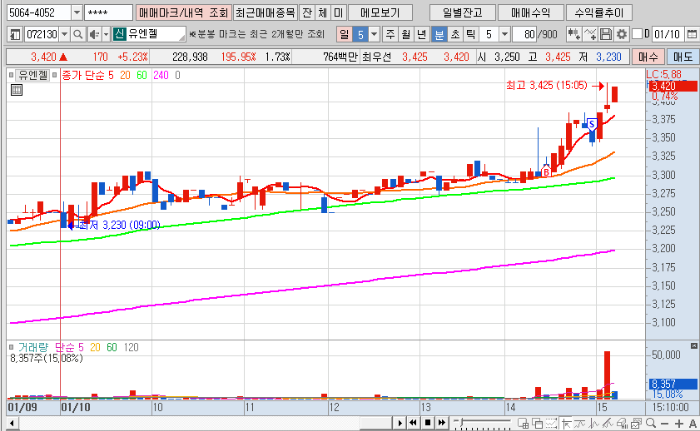The image size is (700, 431).
Task: Open the minute interval 5 dropdown arrow
Action: 504,34
